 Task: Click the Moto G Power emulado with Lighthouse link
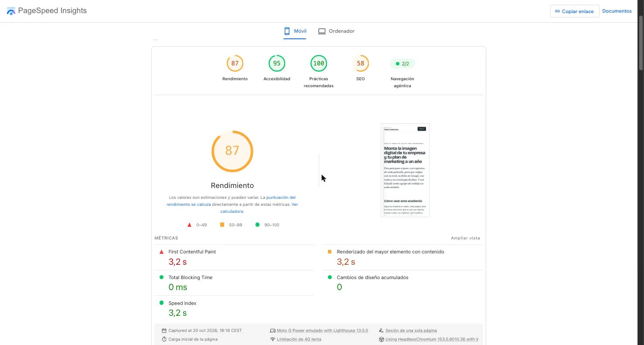pyautogui.click(x=322, y=331)
